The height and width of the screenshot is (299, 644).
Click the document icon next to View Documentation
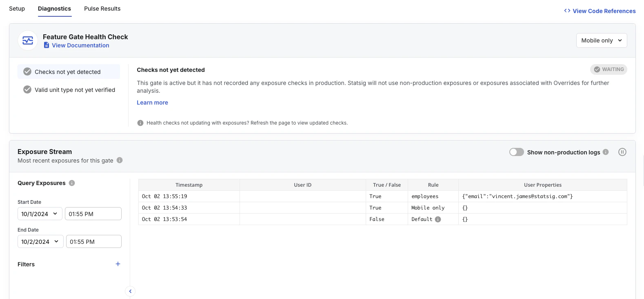pos(47,45)
